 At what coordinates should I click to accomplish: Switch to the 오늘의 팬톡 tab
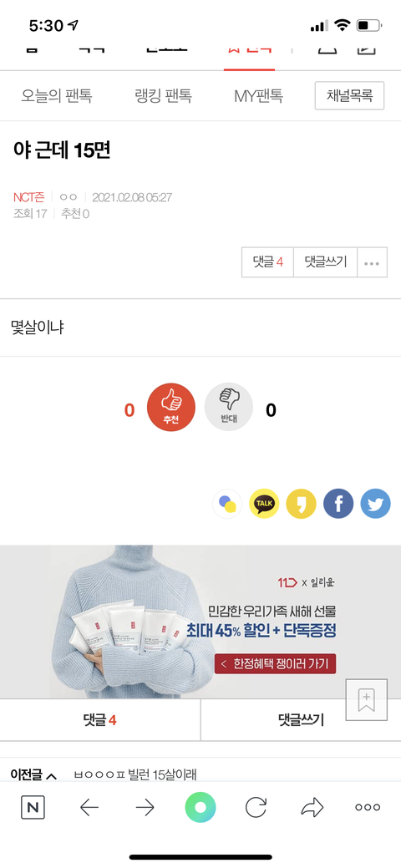pyautogui.click(x=57, y=96)
